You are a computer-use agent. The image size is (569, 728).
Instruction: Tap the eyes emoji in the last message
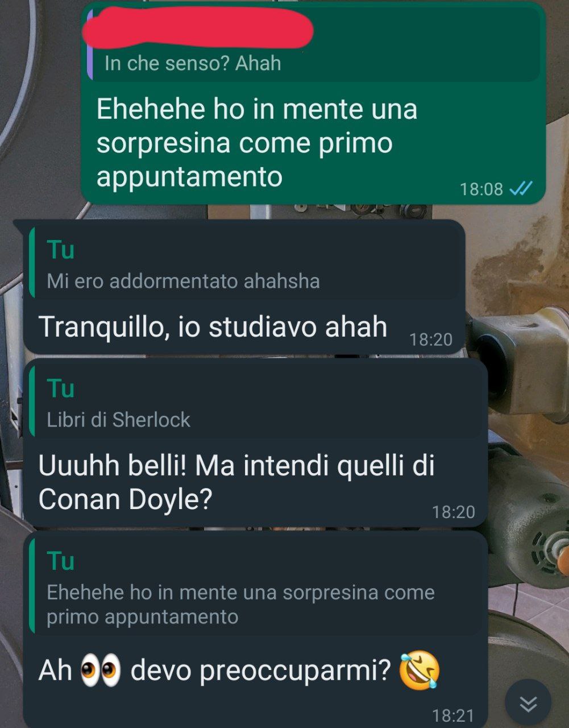[101, 670]
